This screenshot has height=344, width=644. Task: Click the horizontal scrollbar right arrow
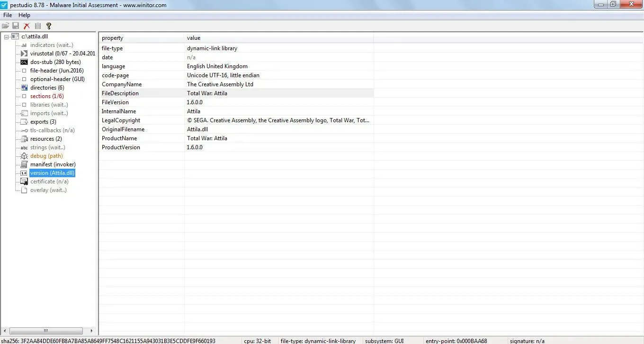pyautogui.click(x=91, y=331)
